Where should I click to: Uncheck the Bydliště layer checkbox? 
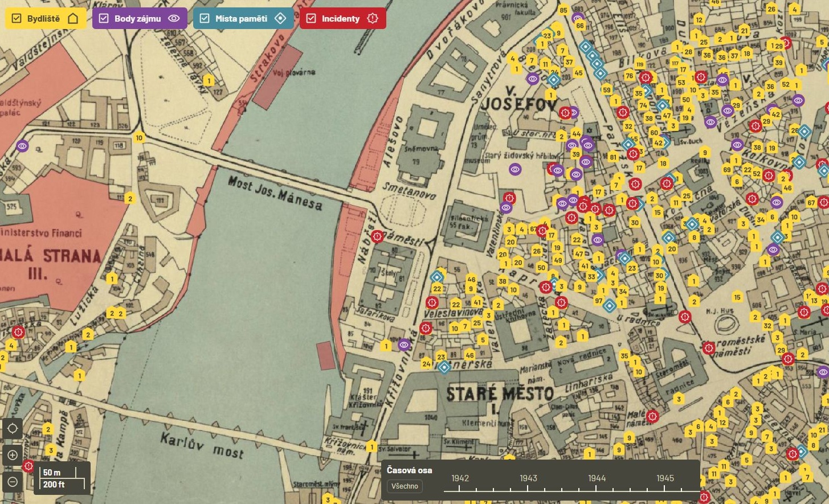(17, 19)
